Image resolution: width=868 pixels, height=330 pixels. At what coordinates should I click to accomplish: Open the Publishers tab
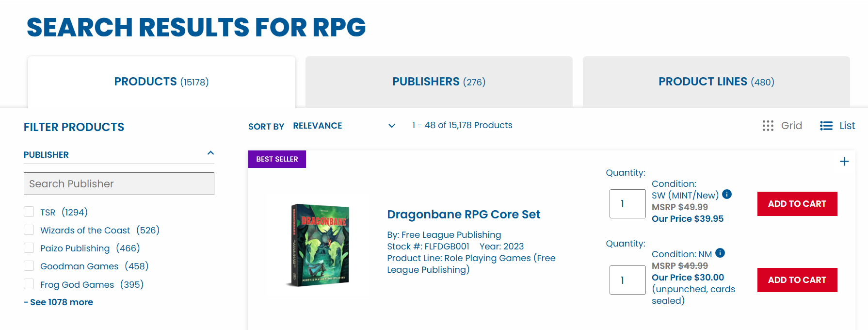pyautogui.click(x=439, y=82)
